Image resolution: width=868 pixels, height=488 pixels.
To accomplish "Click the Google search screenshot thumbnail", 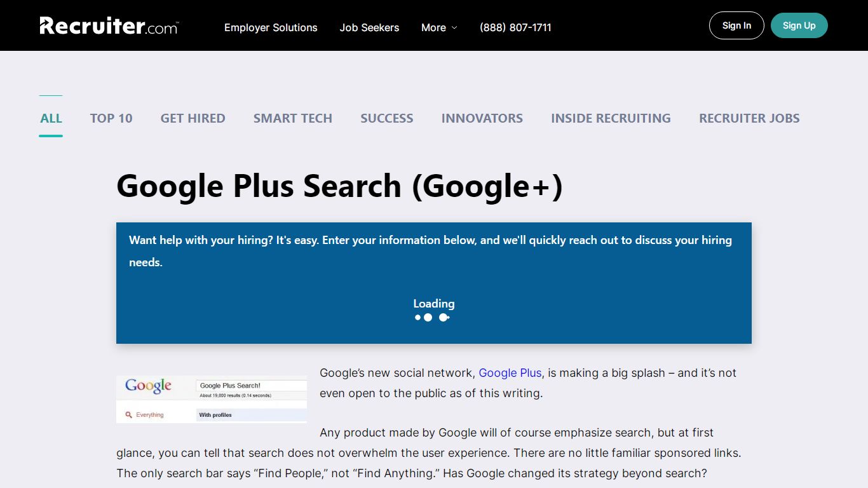I will pos(212,399).
